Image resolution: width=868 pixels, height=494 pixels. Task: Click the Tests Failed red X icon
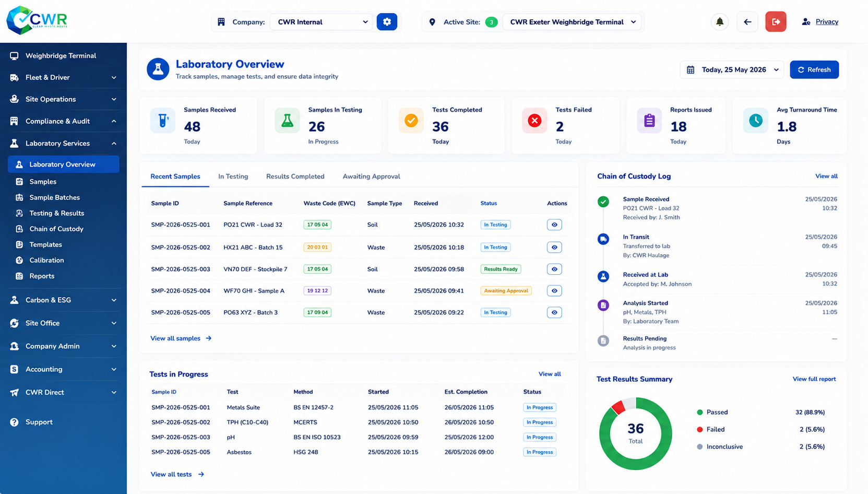[534, 121]
